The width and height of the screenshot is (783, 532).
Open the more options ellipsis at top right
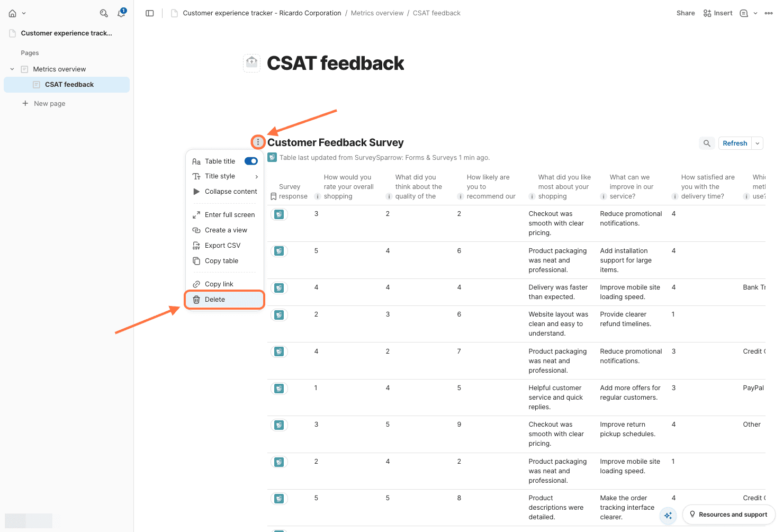(x=768, y=13)
